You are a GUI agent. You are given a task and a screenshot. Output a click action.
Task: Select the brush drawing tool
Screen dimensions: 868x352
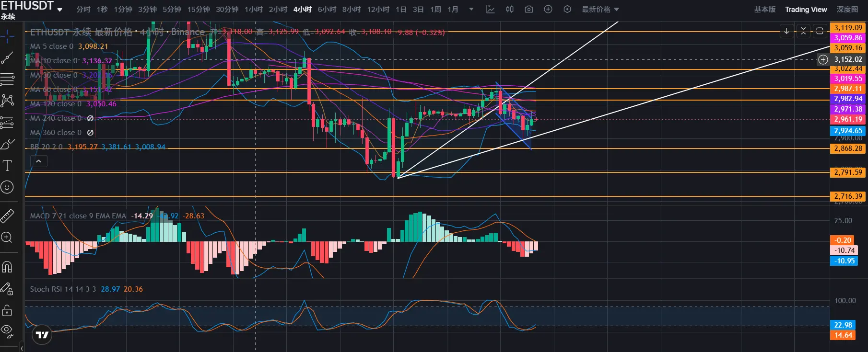(7, 144)
